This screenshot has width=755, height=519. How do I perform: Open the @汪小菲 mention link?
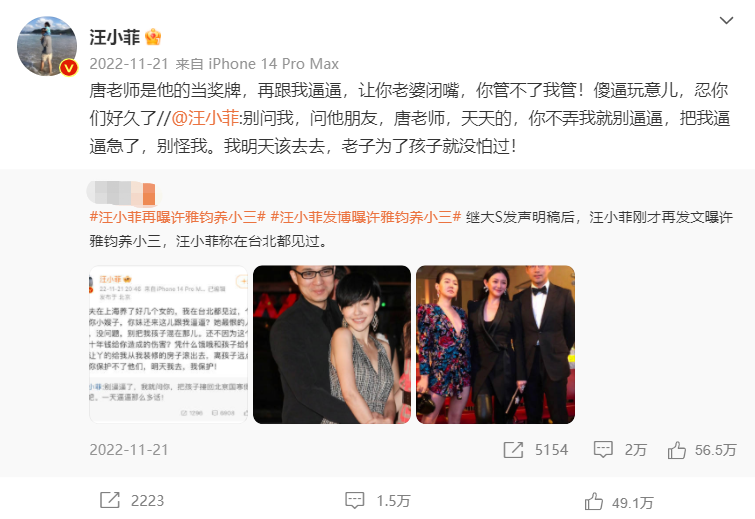[205, 118]
